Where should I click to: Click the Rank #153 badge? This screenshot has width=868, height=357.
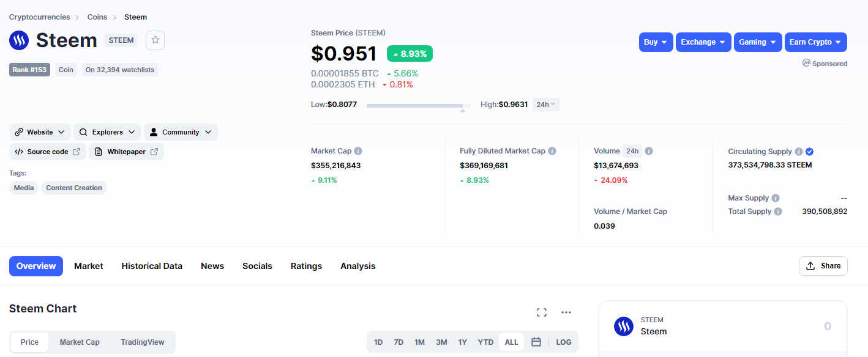(x=29, y=70)
